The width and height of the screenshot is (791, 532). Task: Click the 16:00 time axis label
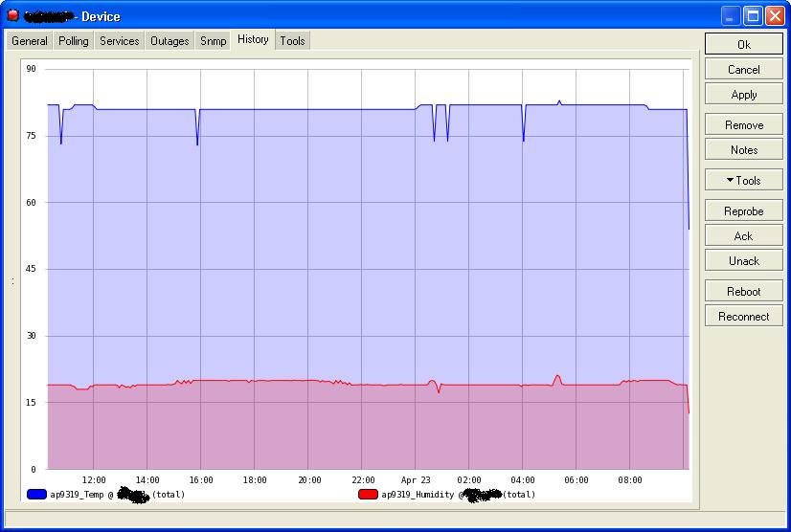201,480
